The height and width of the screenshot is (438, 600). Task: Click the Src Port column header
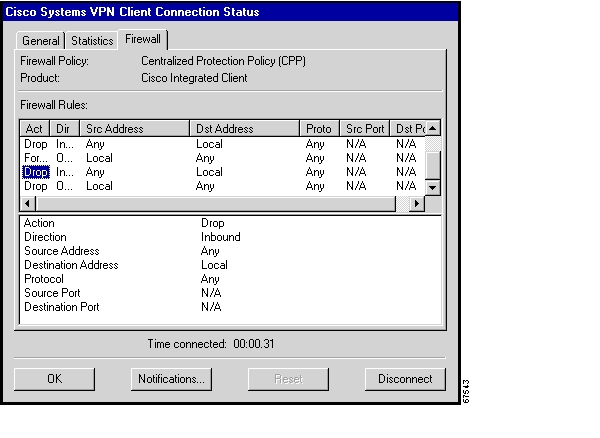pyautogui.click(x=364, y=129)
